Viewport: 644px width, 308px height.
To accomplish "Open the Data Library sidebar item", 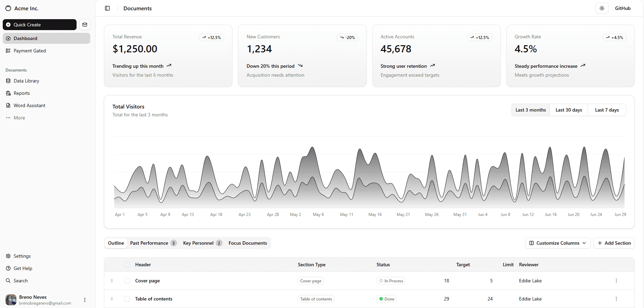I will pyautogui.click(x=26, y=81).
